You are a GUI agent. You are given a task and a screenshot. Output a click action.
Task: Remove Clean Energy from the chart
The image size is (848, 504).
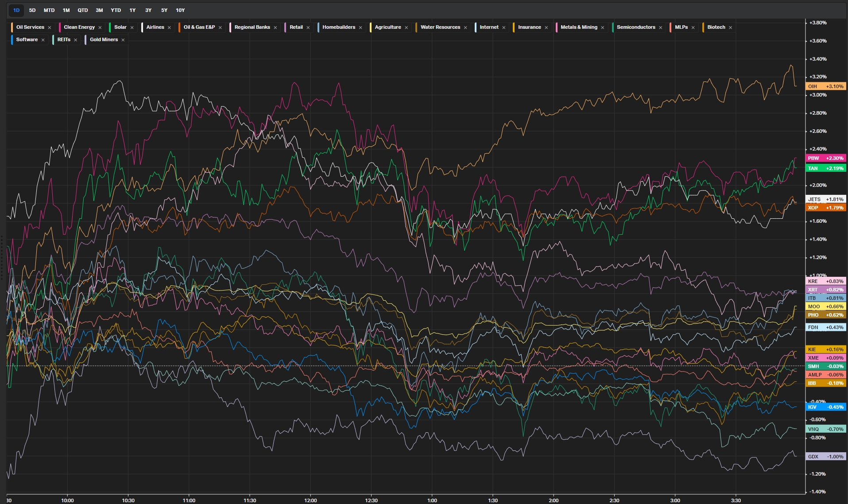(x=100, y=27)
